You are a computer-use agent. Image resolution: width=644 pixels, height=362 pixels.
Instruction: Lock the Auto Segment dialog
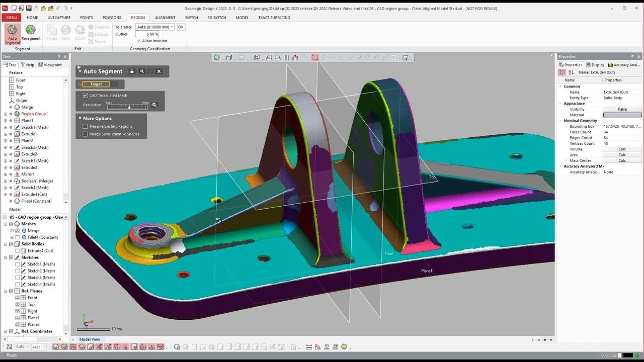(x=132, y=71)
